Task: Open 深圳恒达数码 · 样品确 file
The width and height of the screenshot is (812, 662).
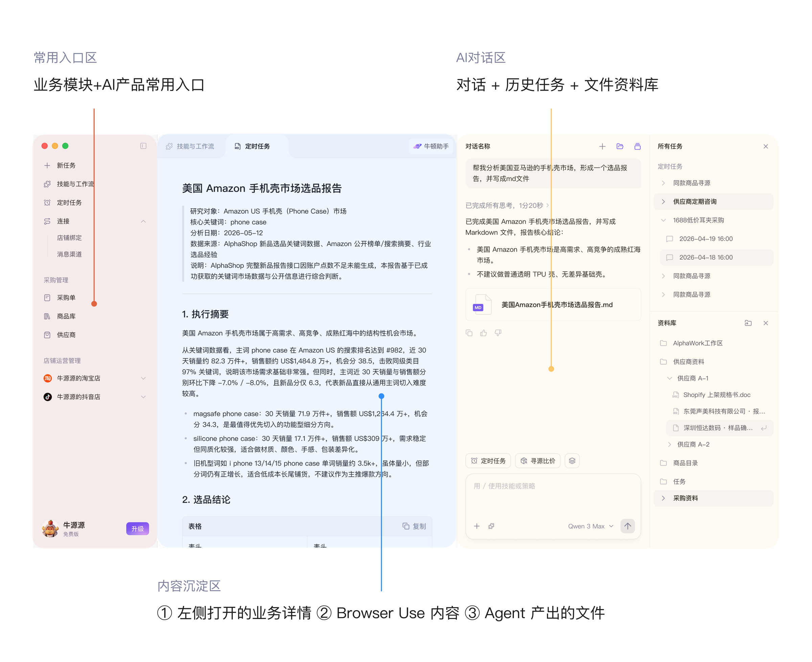Action: pyautogui.click(x=719, y=428)
